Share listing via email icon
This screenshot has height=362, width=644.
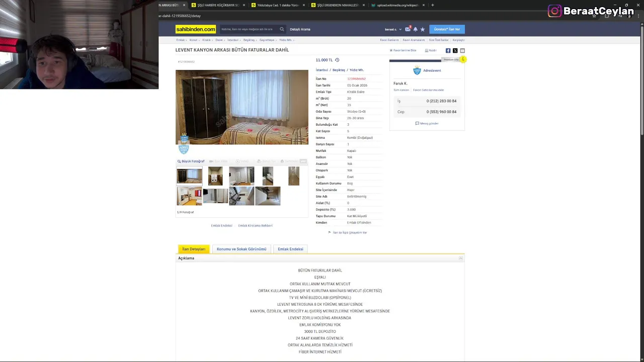462,50
